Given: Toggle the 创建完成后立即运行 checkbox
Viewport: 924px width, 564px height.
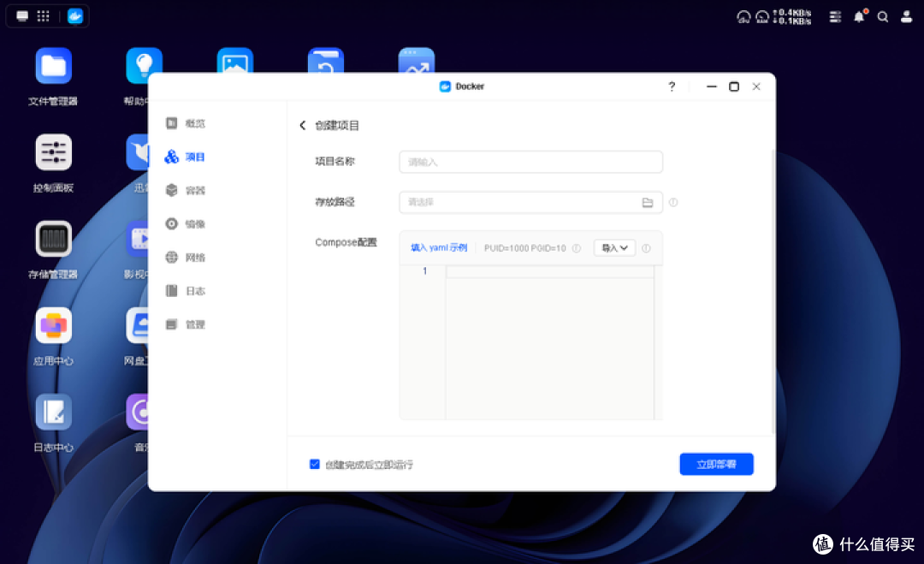Looking at the screenshot, I should (x=315, y=465).
